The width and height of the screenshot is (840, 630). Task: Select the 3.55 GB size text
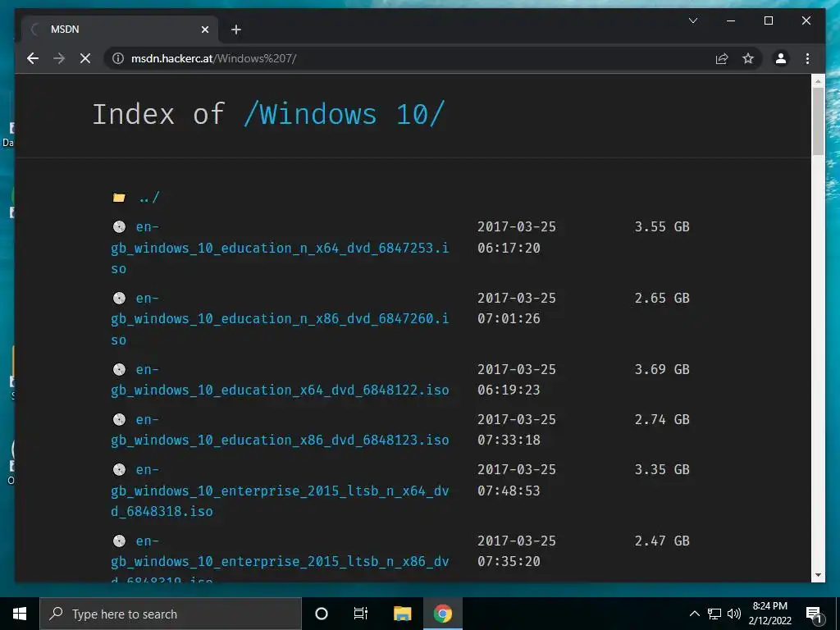662,226
